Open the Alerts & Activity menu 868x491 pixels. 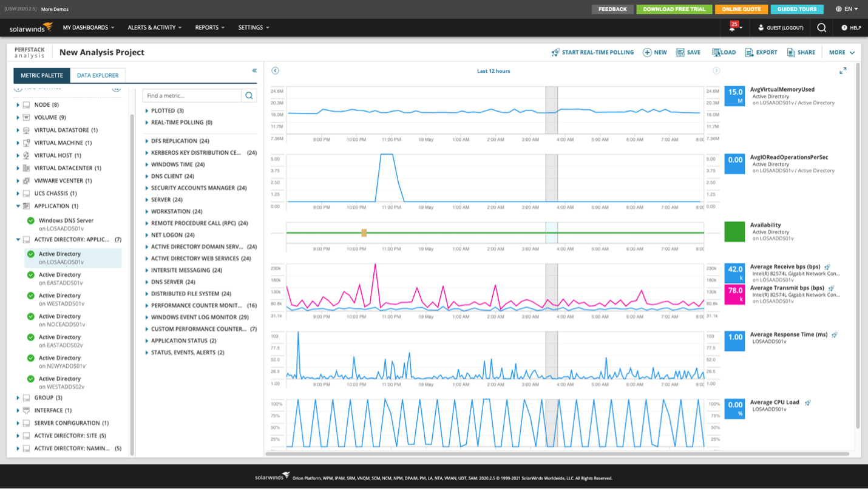click(x=155, y=28)
